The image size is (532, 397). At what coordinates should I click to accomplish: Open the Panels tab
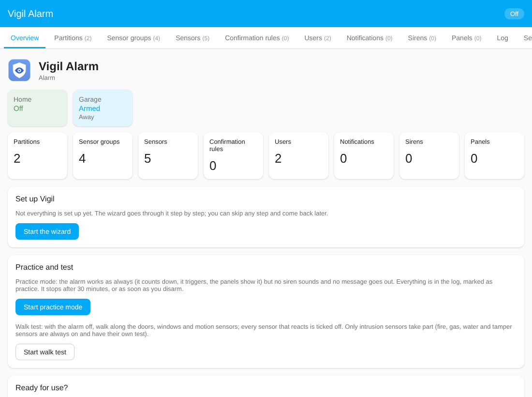pyautogui.click(x=466, y=38)
